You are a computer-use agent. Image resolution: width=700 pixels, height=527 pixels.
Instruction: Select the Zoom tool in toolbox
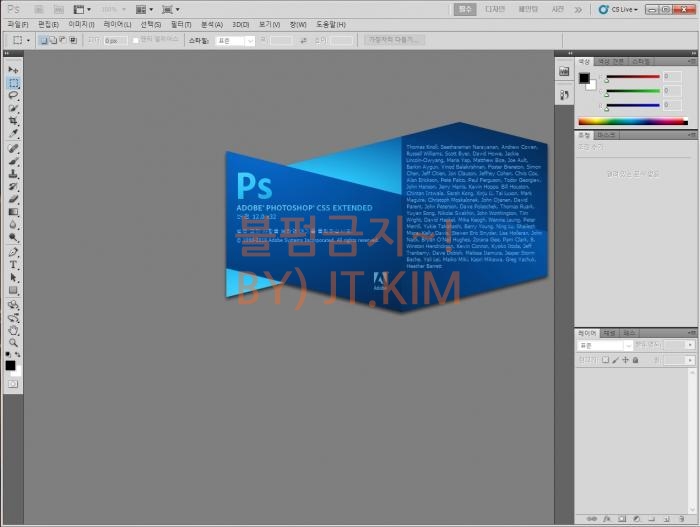click(x=13, y=342)
